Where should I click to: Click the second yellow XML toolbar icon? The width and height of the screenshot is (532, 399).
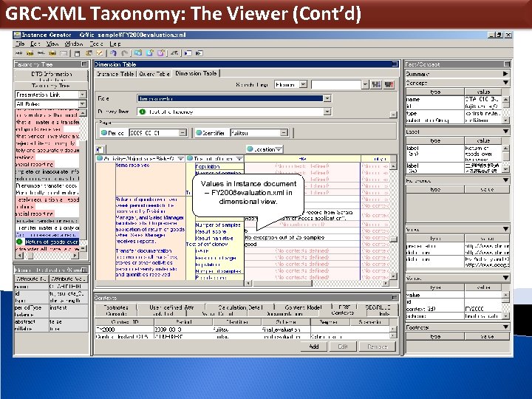[x=52, y=53]
